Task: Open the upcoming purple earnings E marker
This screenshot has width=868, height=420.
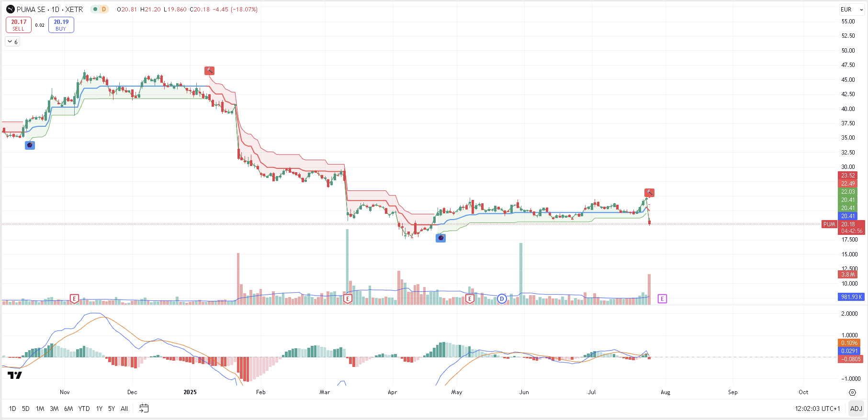Action: pyautogui.click(x=662, y=299)
